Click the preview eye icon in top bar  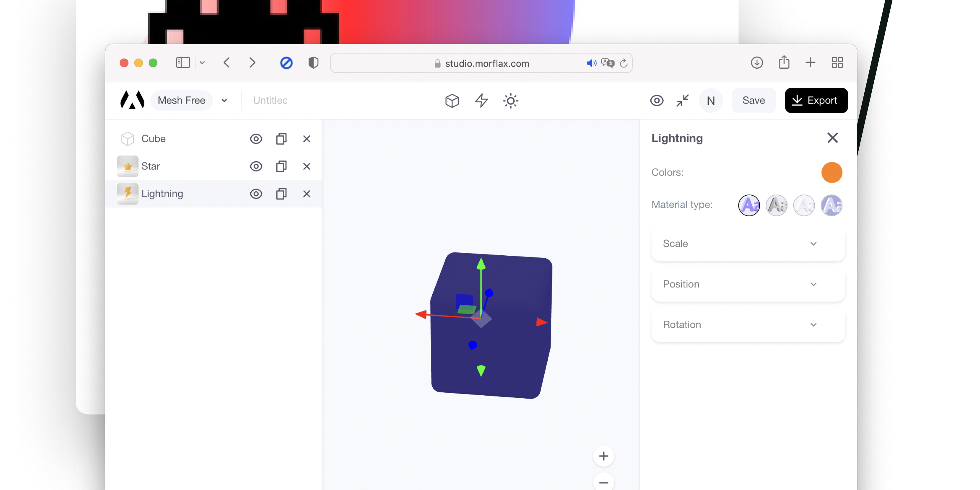point(657,100)
